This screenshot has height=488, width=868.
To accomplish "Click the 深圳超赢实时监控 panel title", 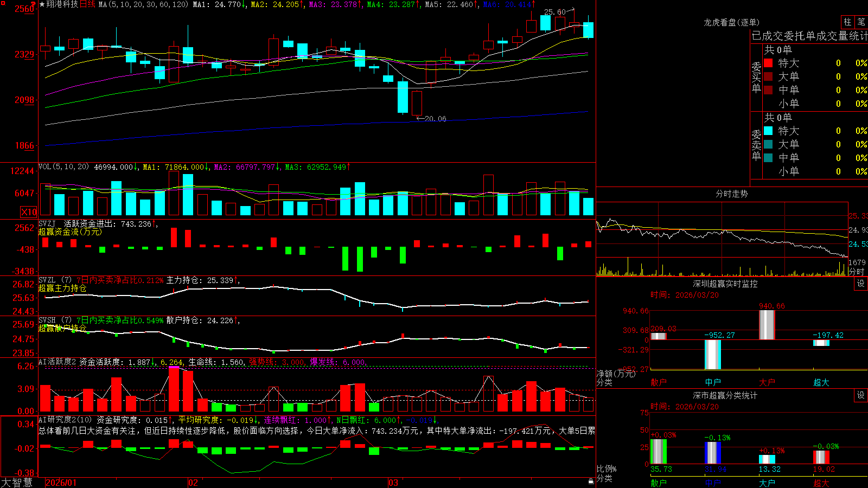I will point(725,284).
